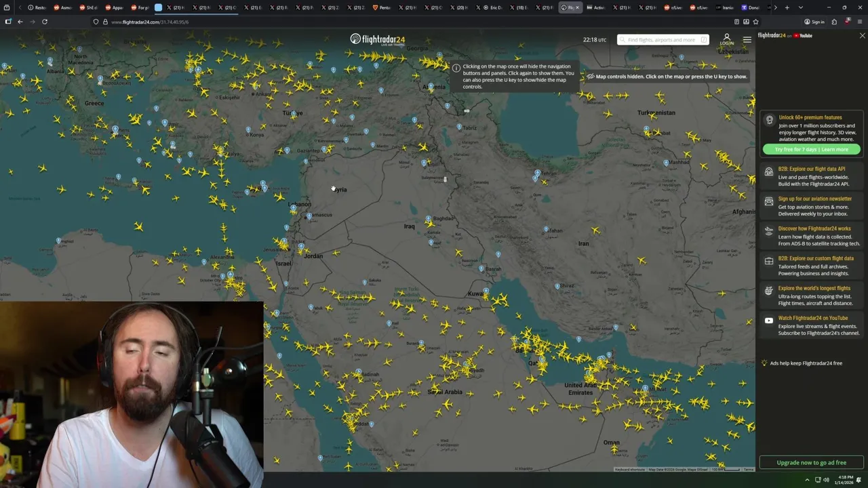868x488 pixels.
Task: Switch to the Activity browser tab
Action: tap(595, 7)
